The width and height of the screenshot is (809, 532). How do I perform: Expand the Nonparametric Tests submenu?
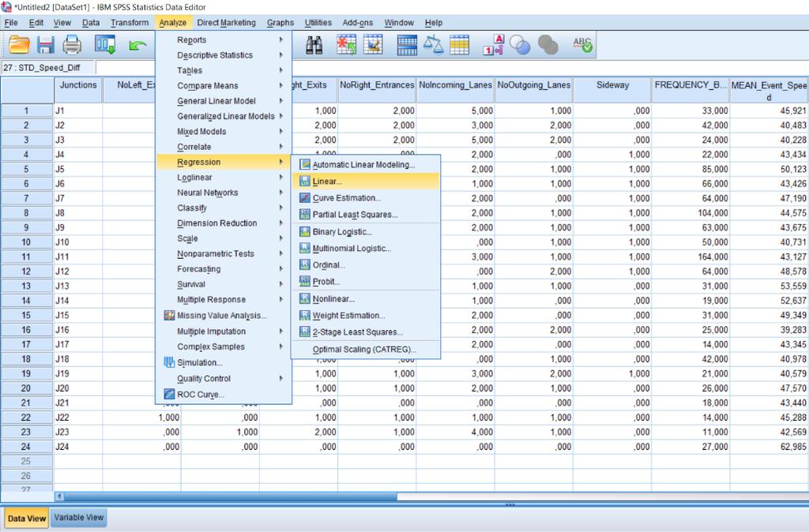click(x=224, y=253)
